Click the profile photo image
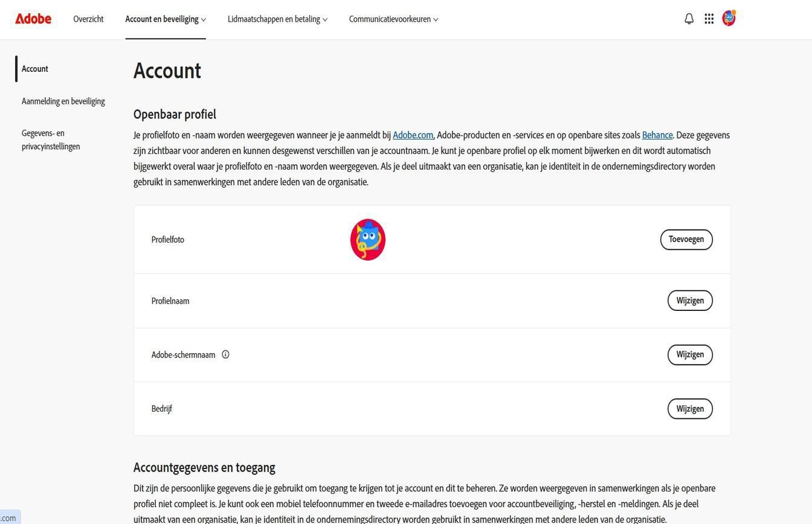This screenshot has height=524, width=812. (367, 239)
